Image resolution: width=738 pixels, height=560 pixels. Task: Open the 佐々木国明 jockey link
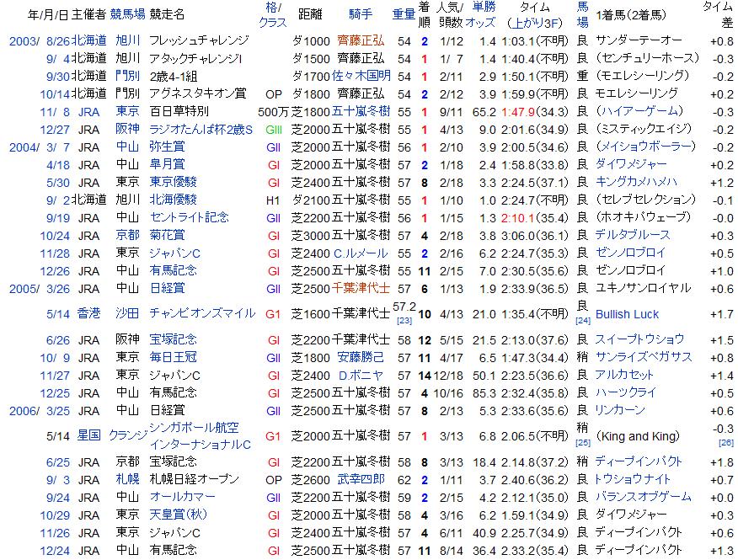(x=361, y=76)
